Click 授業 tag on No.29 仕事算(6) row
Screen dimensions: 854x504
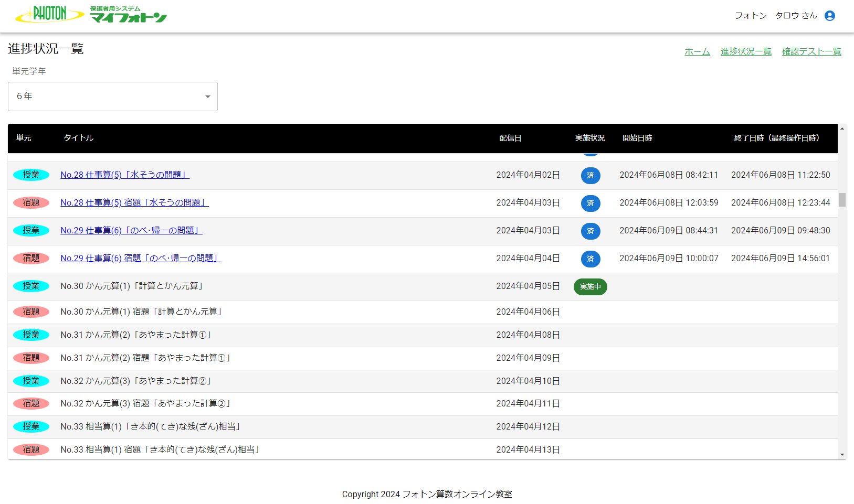tap(31, 230)
